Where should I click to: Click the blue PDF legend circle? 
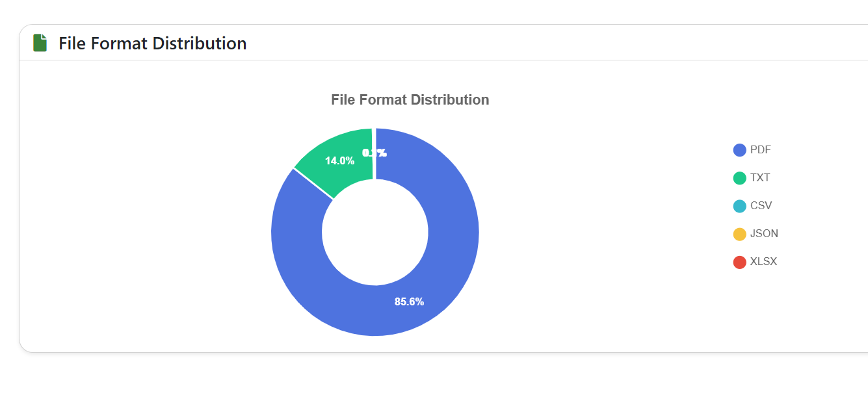[739, 150]
